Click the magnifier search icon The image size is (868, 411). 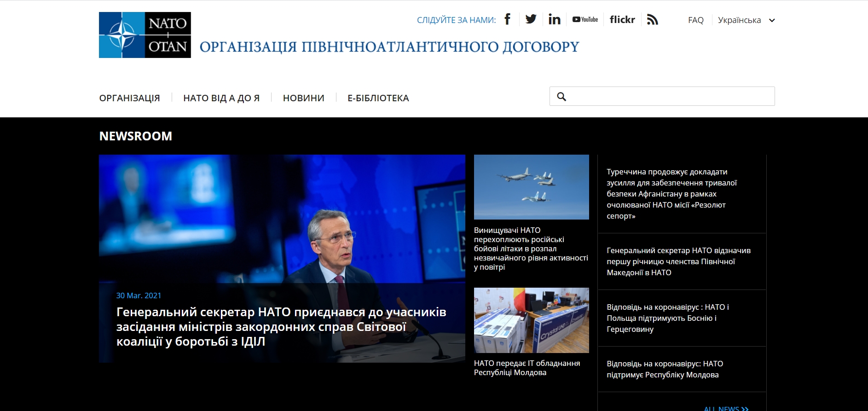pos(561,96)
